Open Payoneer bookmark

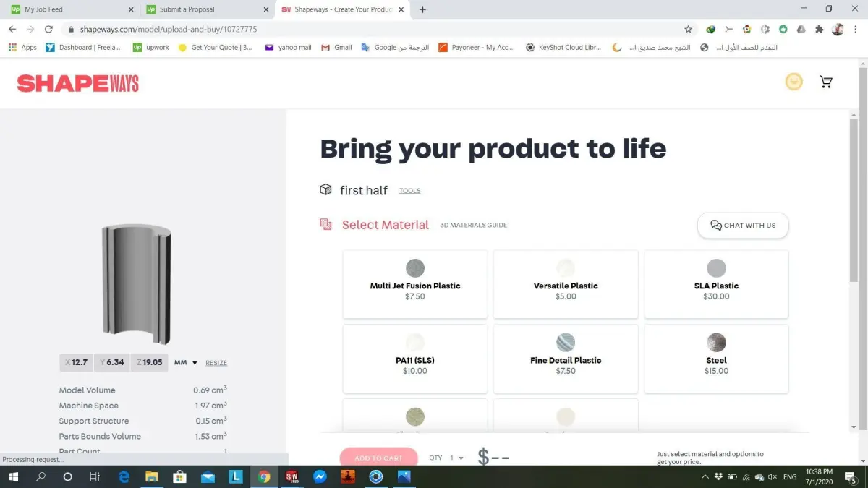tap(477, 48)
